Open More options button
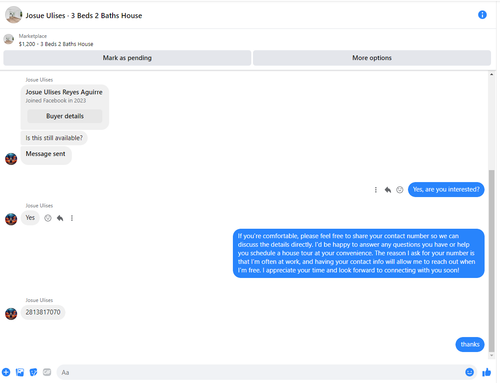Viewport: 500px width, 383px height. point(372,58)
